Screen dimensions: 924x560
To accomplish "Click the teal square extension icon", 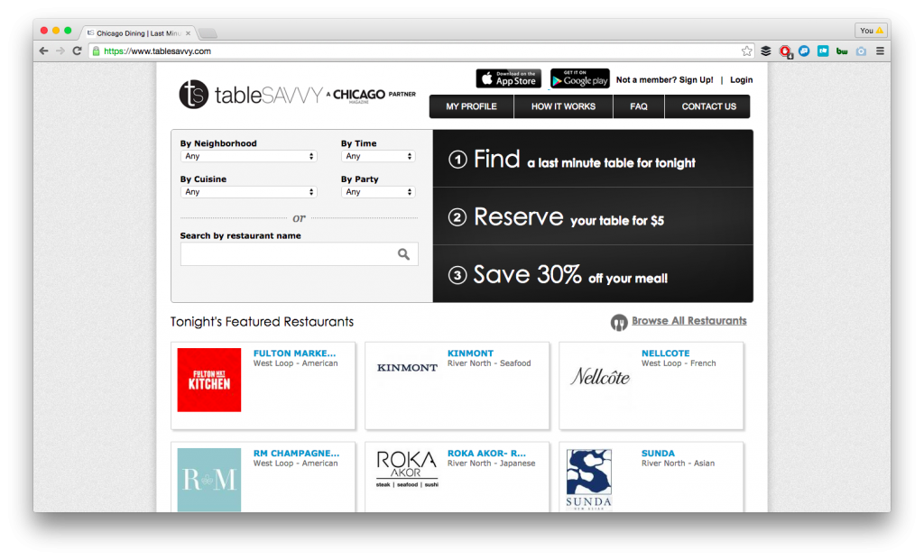I will pyautogui.click(x=823, y=51).
